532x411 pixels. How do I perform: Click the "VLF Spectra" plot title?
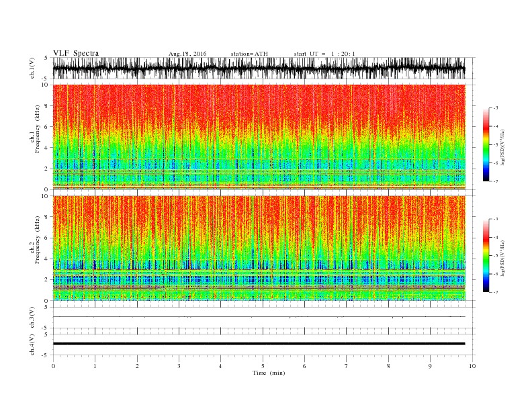(x=76, y=53)
